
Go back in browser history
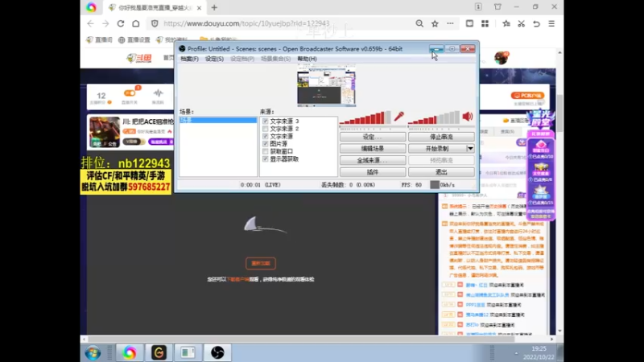(x=90, y=24)
